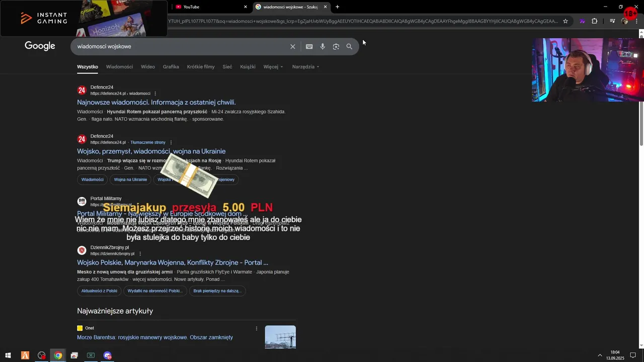Image resolution: width=644 pixels, height=362 pixels.
Task: Open OBS Studio from the taskbar
Action: click(x=42, y=355)
